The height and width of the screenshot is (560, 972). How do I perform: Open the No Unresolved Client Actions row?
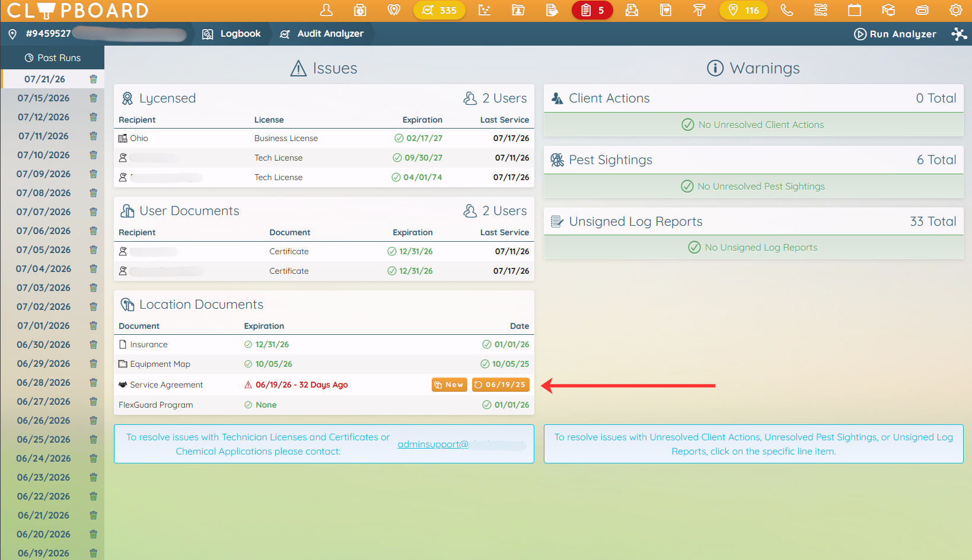(x=753, y=124)
